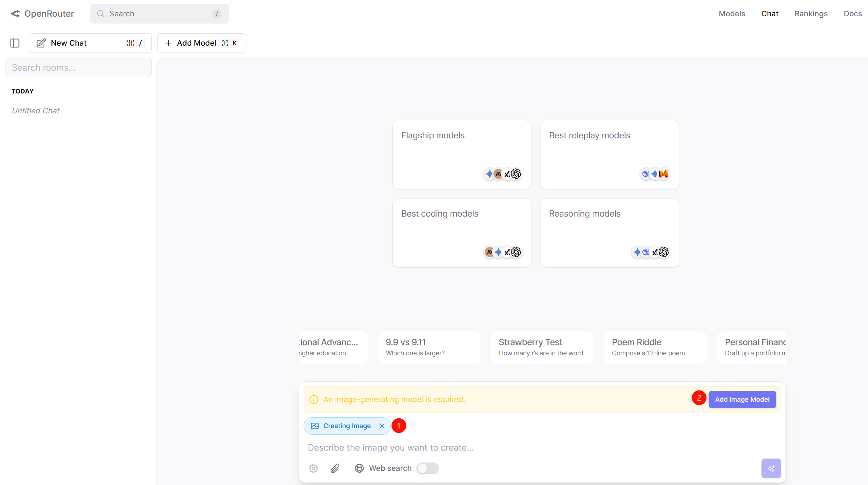Focus the Search rooms field
Image resolution: width=868 pixels, height=485 pixels.
[78, 68]
